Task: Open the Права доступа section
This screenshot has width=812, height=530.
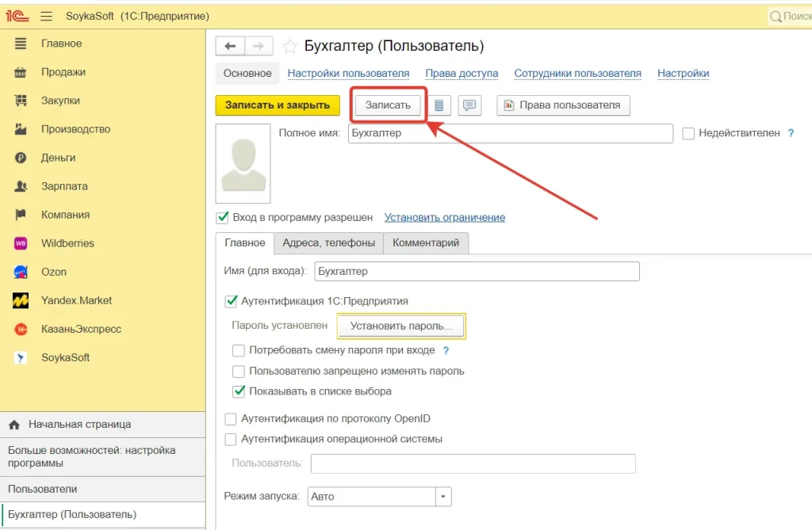Action: coord(462,73)
